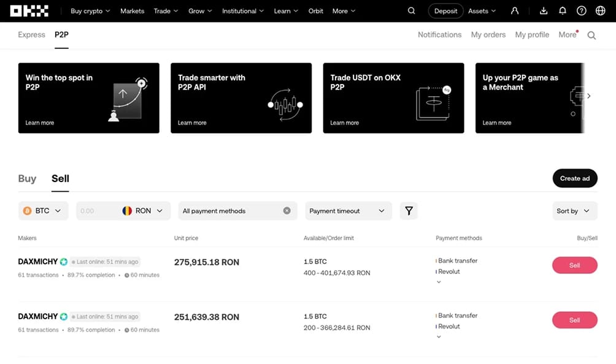Viewport: 616px width, 364px height.
Task: Click the Deposit button
Action: [x=445, y=11]
